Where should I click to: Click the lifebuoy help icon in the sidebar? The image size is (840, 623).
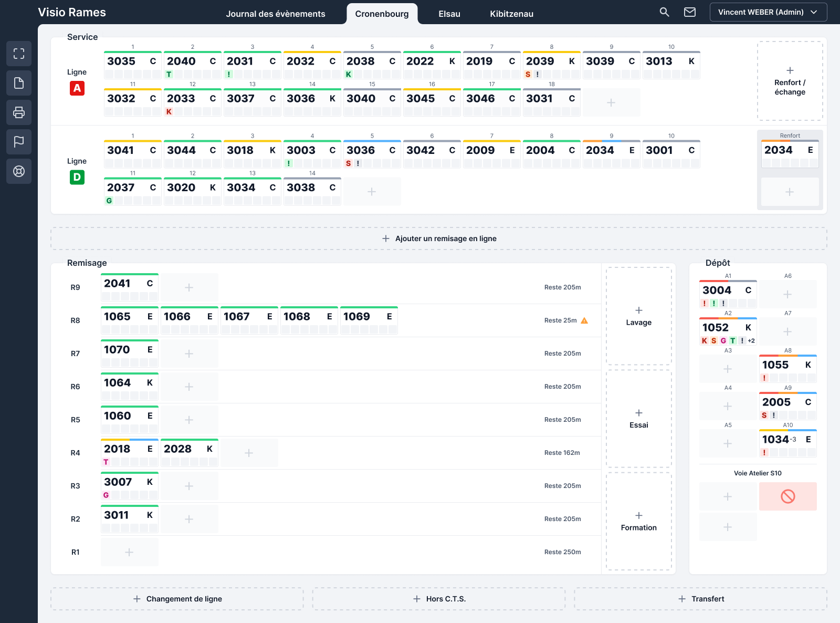click(19, 171)
